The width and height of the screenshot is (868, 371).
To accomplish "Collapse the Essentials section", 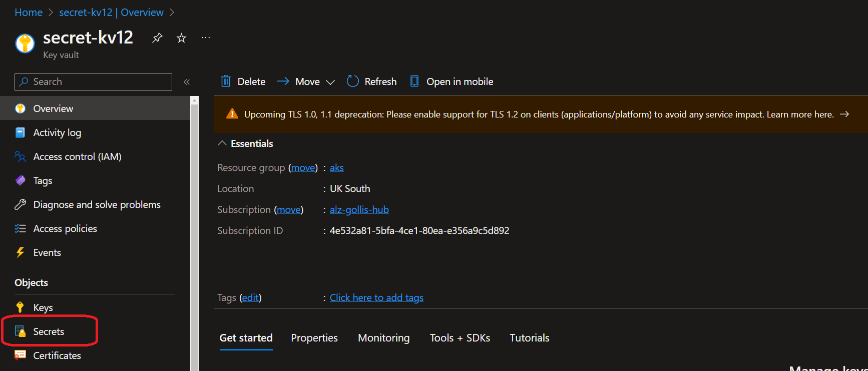I will (x=222, y=143).
